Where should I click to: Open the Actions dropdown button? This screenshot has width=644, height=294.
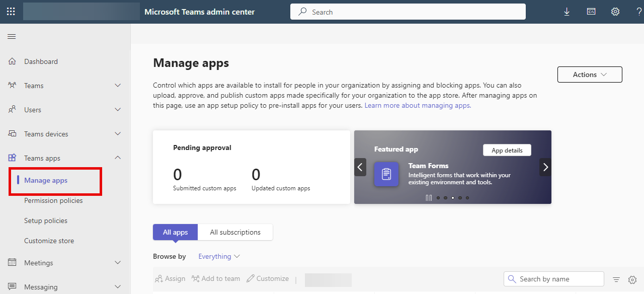pos(590,75)
